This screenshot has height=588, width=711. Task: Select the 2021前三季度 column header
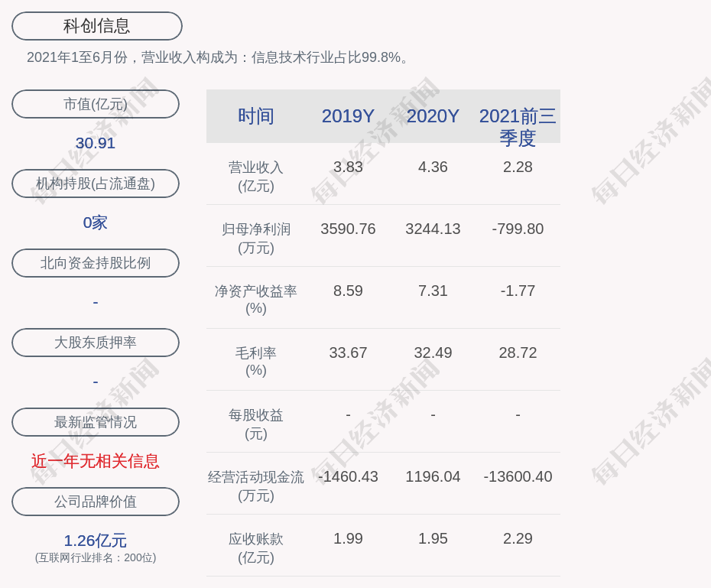point(518,127)
